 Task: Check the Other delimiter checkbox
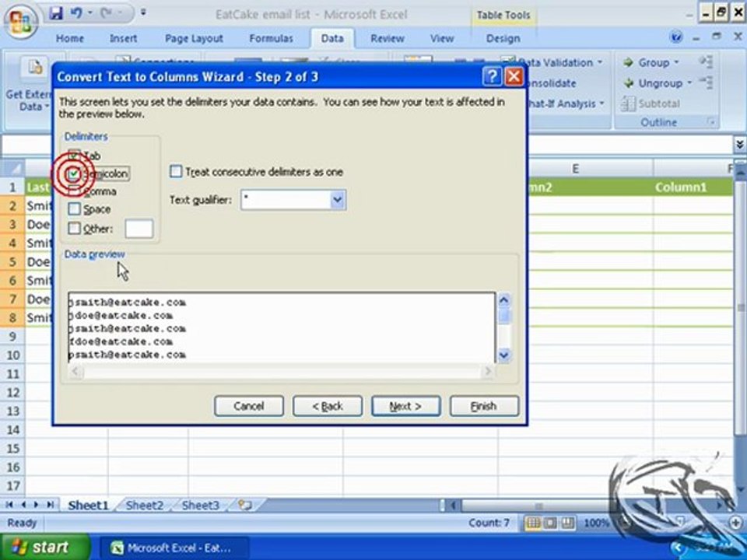[x=74, y=229]
